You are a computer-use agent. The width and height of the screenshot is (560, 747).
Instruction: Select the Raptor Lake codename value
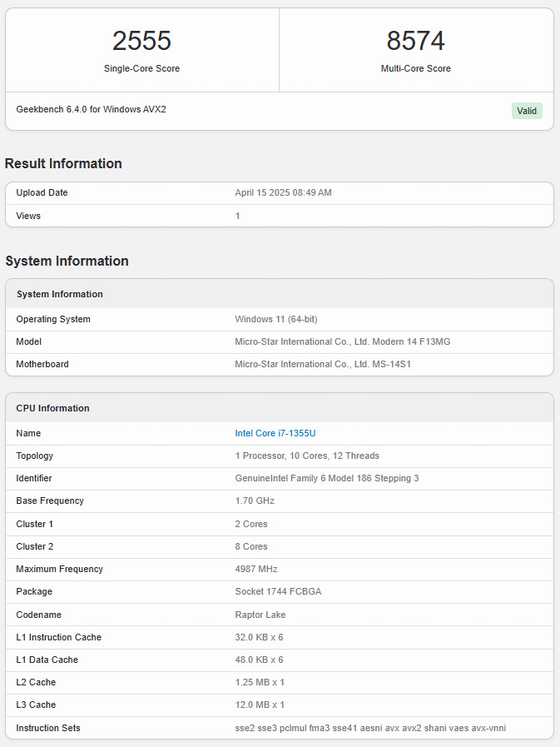pos(260,615)
